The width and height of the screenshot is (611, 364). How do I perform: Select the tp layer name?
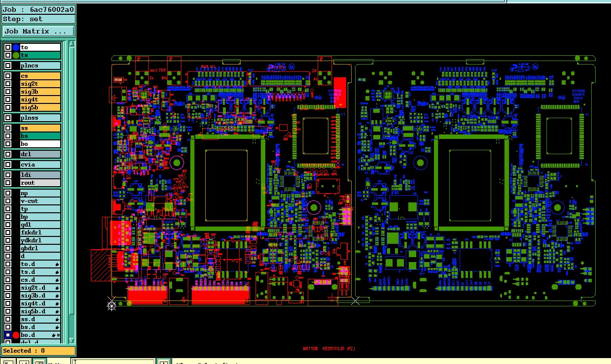[40, 209]
